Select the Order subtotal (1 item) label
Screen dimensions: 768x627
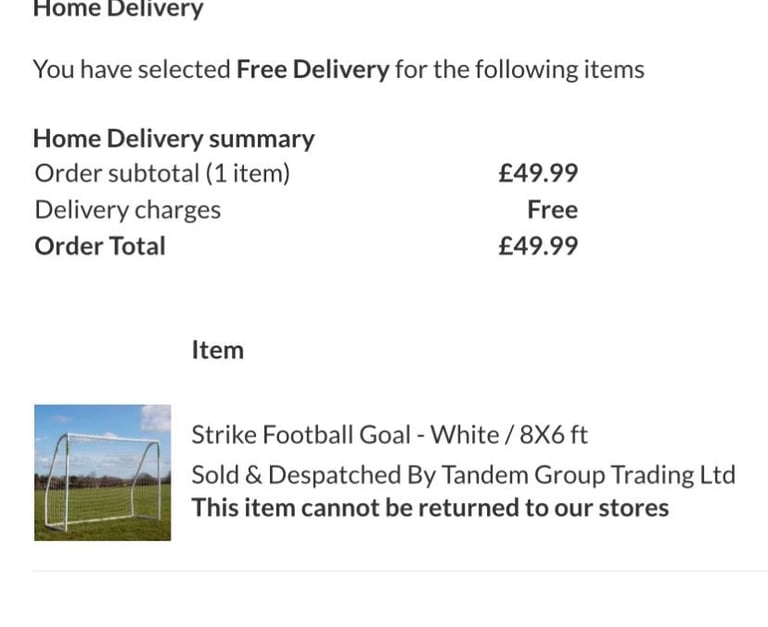click(163, 173)
